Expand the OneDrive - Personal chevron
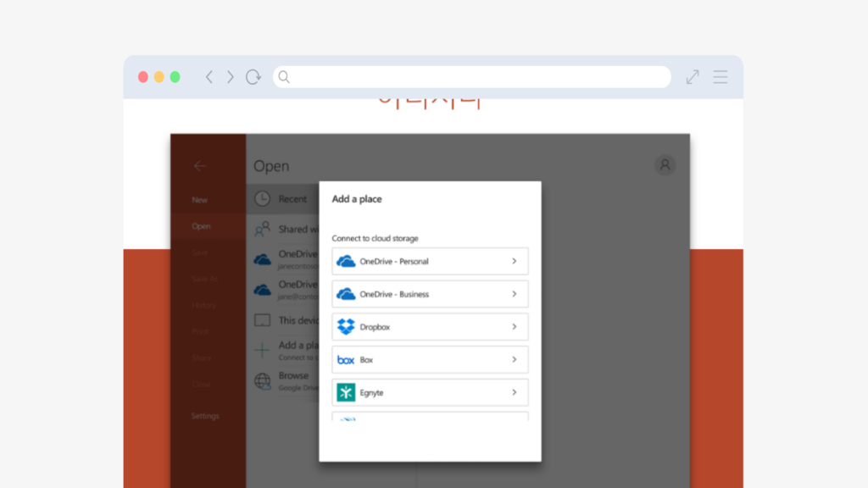This screenshot has height=488, width=868. (515, 261)
